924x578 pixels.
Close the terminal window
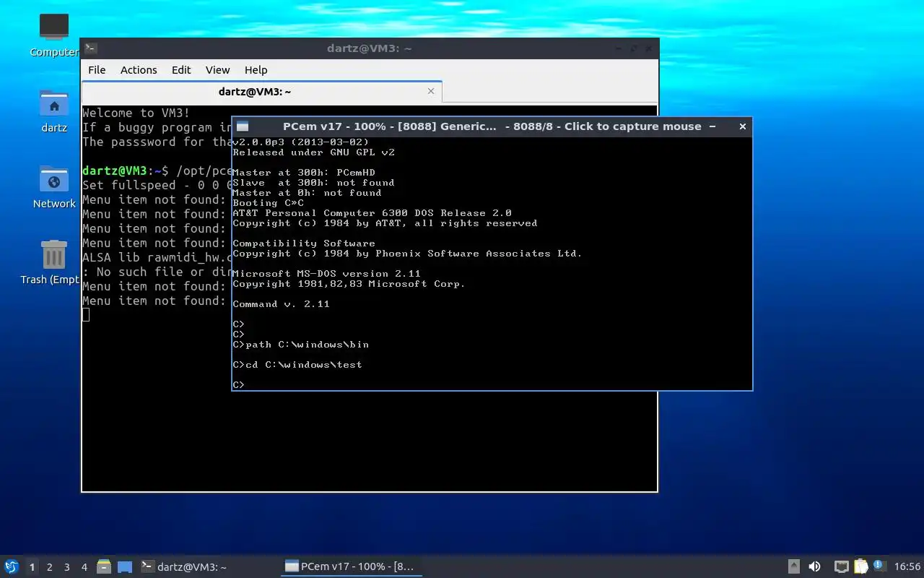[x=648, y=48]
